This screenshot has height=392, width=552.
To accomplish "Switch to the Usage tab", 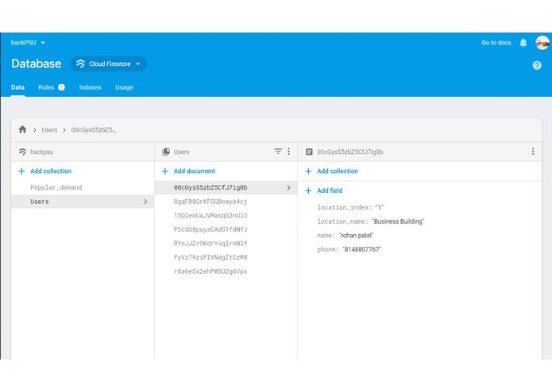I will [x=124, y=87].
